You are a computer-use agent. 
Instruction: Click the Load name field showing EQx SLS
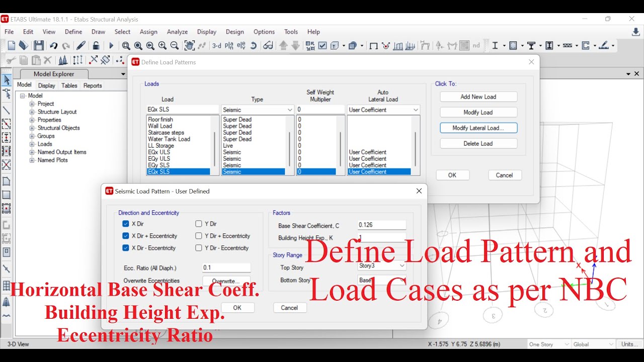183,110
